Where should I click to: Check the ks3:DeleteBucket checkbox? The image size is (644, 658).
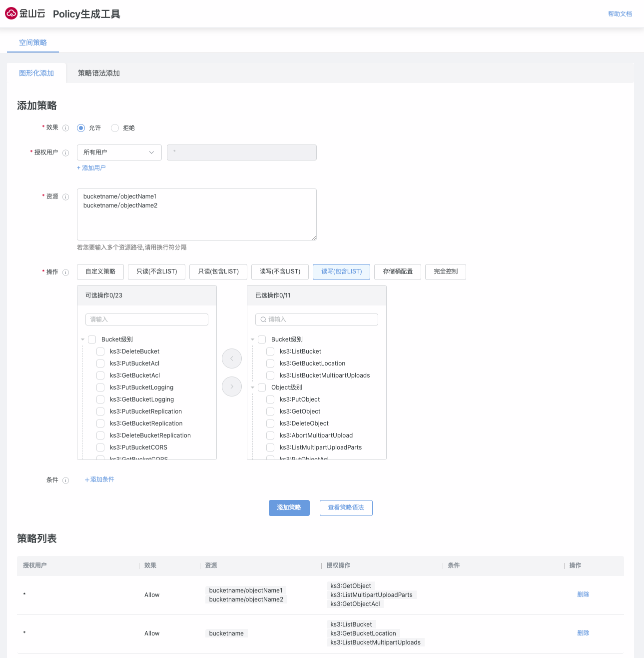pos(100,351)
